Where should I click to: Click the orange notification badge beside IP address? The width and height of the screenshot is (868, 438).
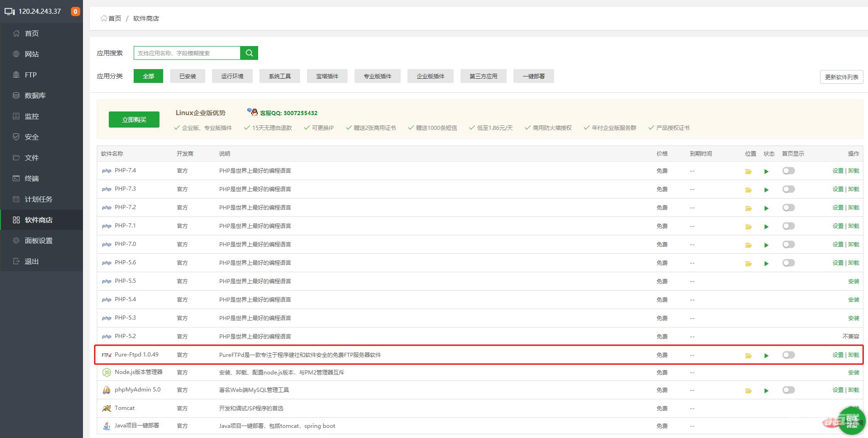point(75,12)
